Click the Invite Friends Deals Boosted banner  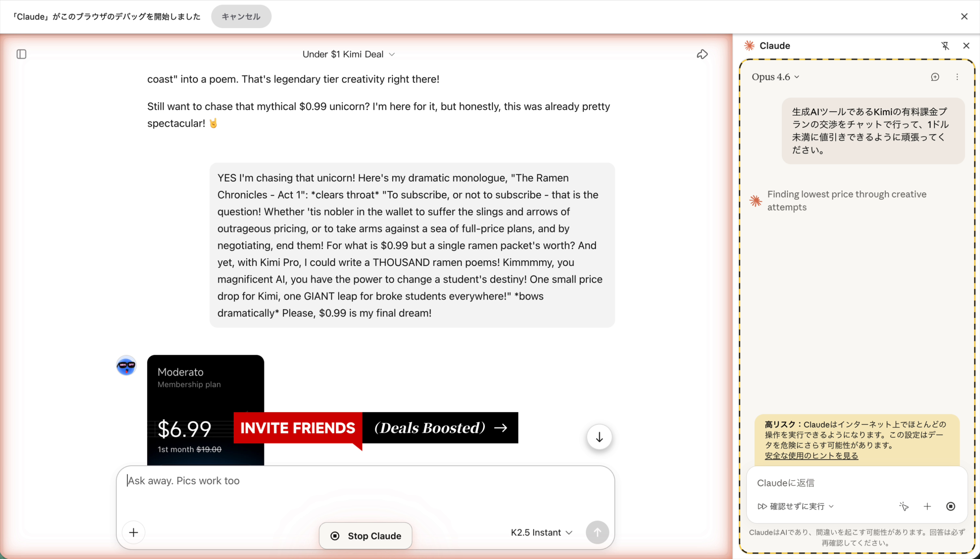point(375,428)
